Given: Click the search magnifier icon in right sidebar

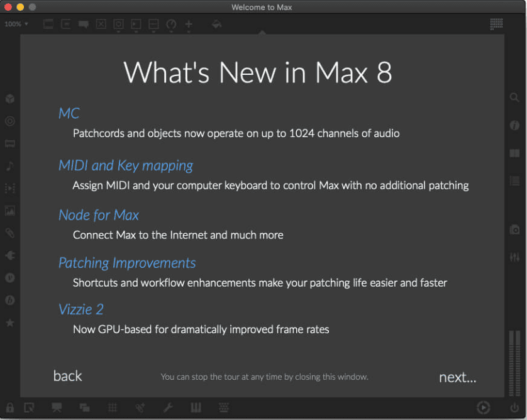Looking at the screenshot, I should 514,98.
